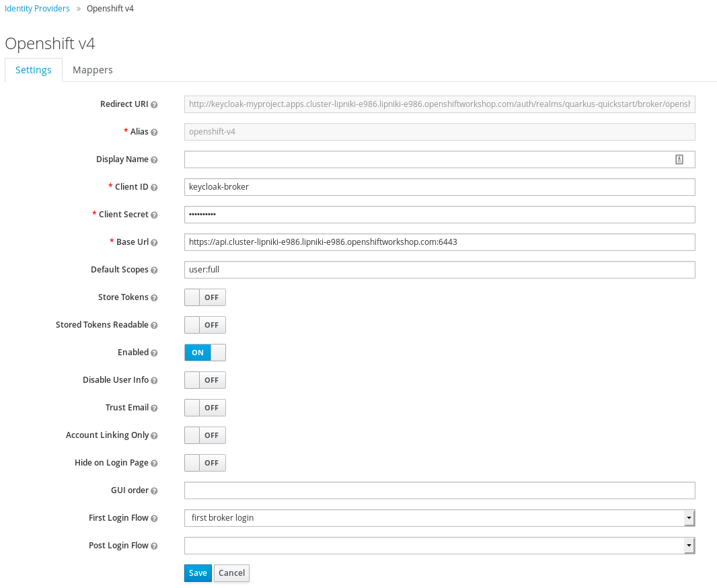The image size is (717, 588).
Task: Open the Post Login Flow dropdown
Action: (439, 546)
